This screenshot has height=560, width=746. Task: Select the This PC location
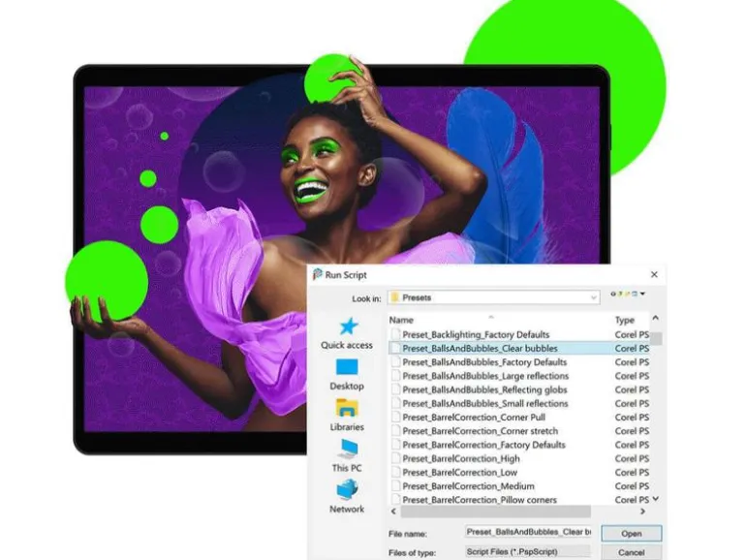click(x=347, y=455)
